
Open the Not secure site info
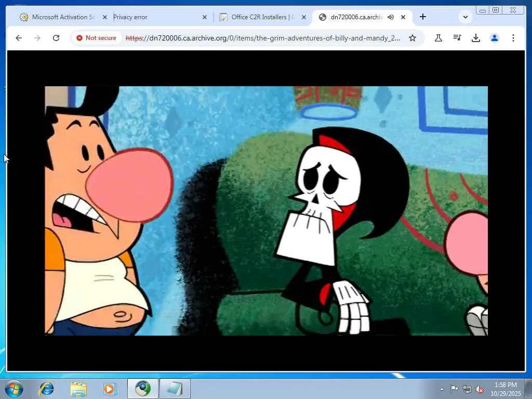[96, 38]
